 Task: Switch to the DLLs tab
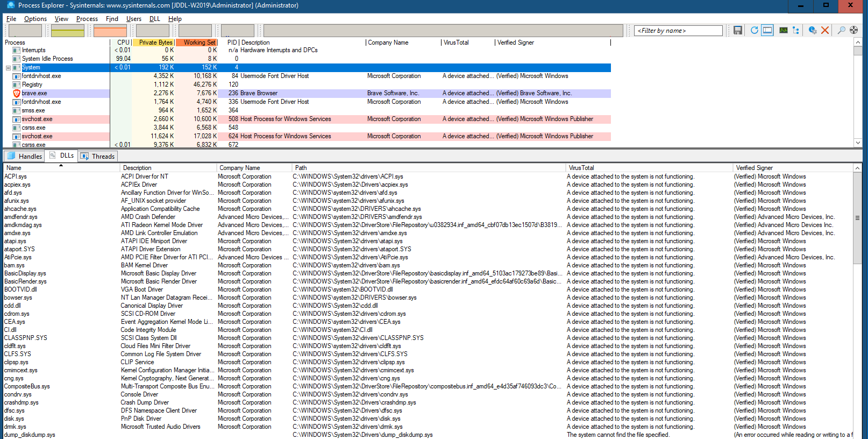61,155
